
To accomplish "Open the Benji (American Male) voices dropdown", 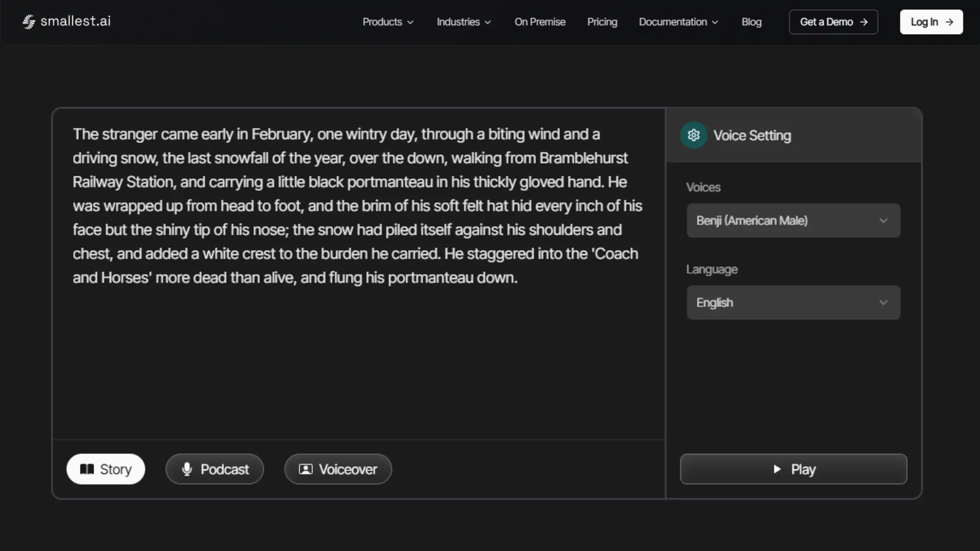I will pyautogui.click(x=793, y=220).
